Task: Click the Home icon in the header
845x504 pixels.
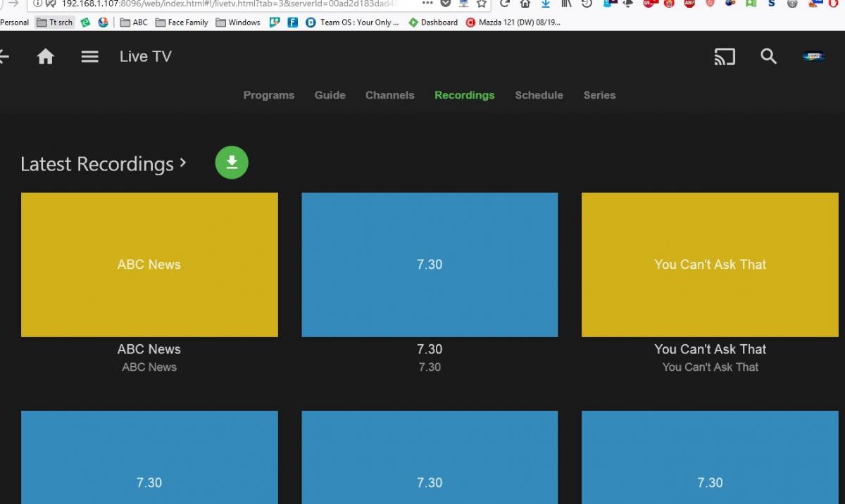Action: point(46,57)
